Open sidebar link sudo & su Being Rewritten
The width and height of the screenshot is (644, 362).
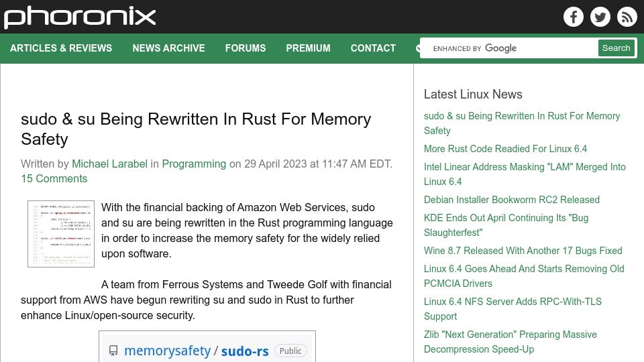click(522, 123)
